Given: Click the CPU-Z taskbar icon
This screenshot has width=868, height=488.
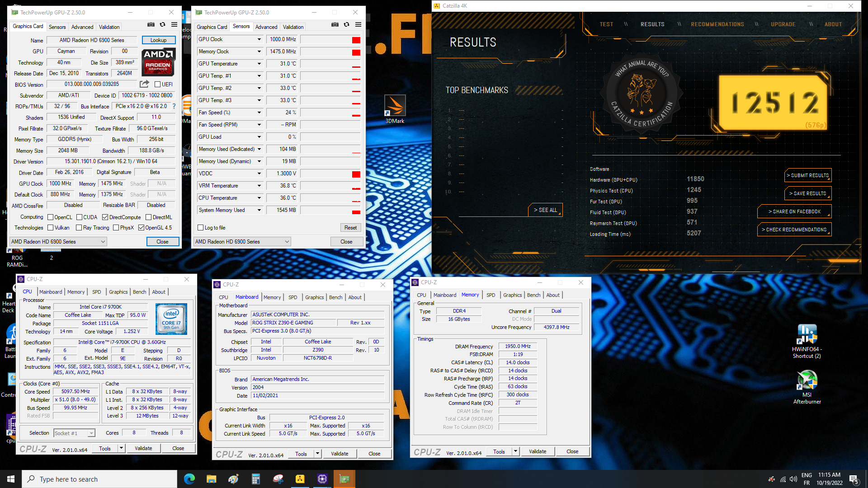Looking at the screenshot, I should (322, 479).
